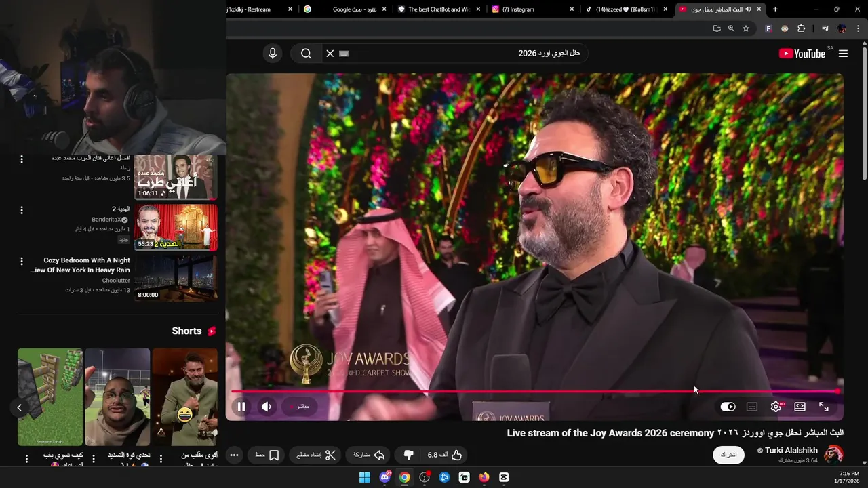Seek along the red video progress bar
The image size is (868, 488).
pos(535,391)
